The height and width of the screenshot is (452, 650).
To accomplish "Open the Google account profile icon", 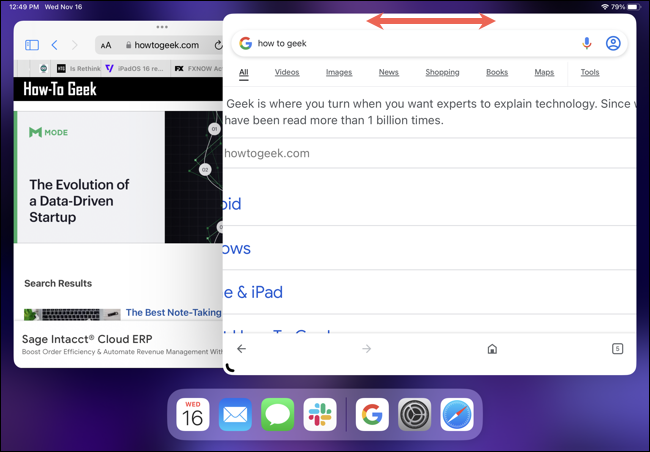I will click(613, 43).
